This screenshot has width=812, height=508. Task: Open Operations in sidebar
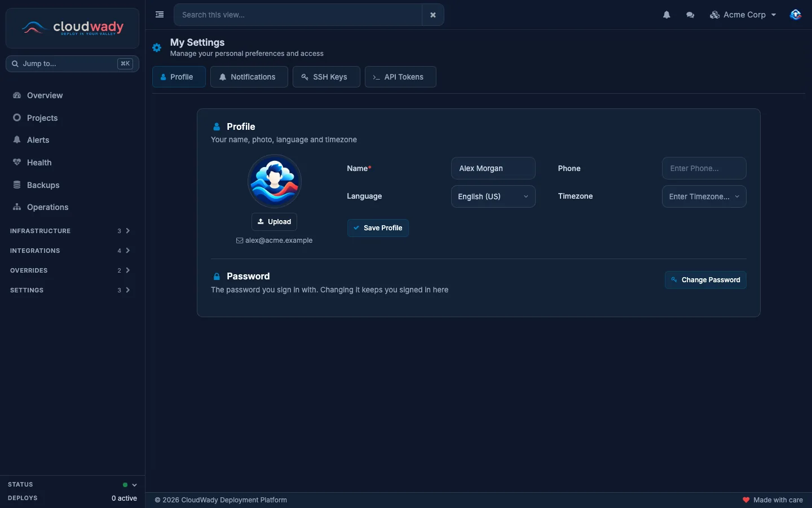click(72, 207)
